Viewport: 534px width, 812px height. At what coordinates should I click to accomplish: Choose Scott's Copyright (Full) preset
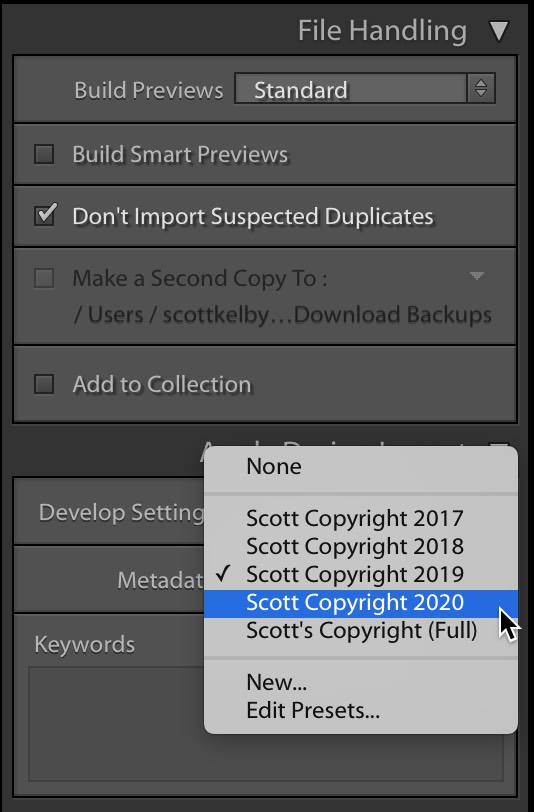(361, 631)
